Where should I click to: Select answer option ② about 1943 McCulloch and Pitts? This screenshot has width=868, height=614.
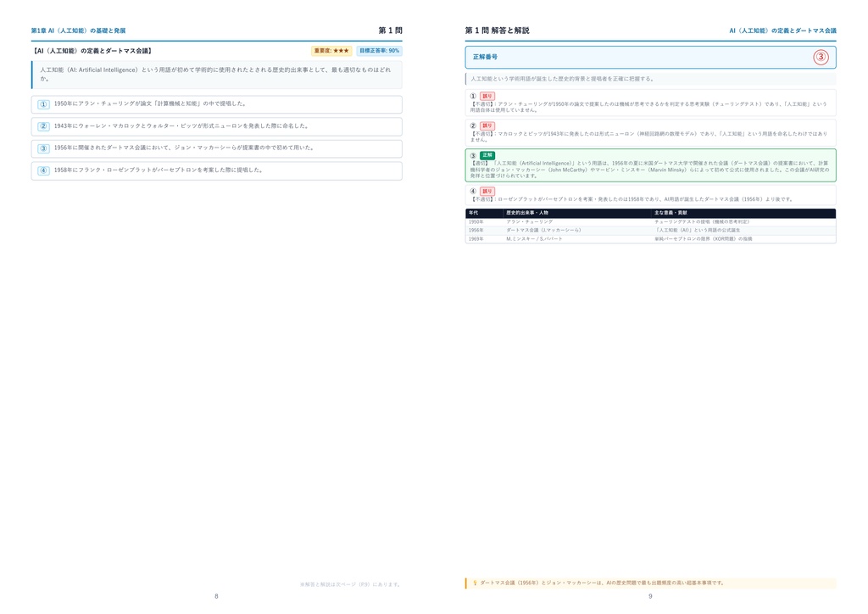(x=216, y=126)
